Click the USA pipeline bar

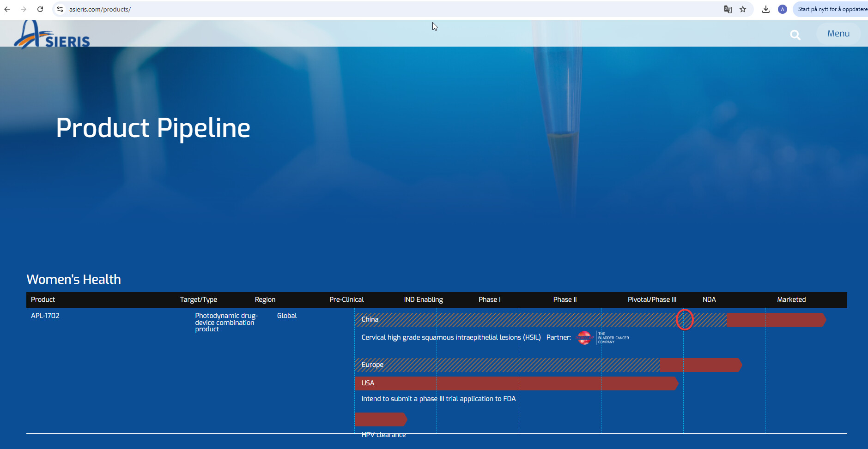[x=515, y=383]
